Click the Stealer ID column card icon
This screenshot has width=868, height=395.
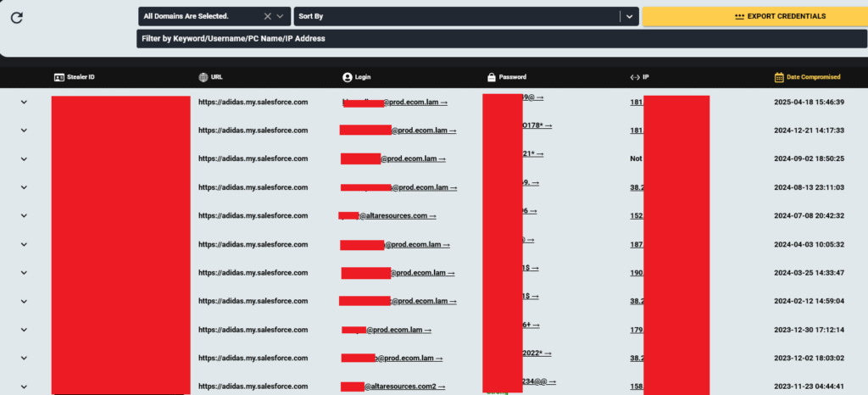[x=59, y=77]
